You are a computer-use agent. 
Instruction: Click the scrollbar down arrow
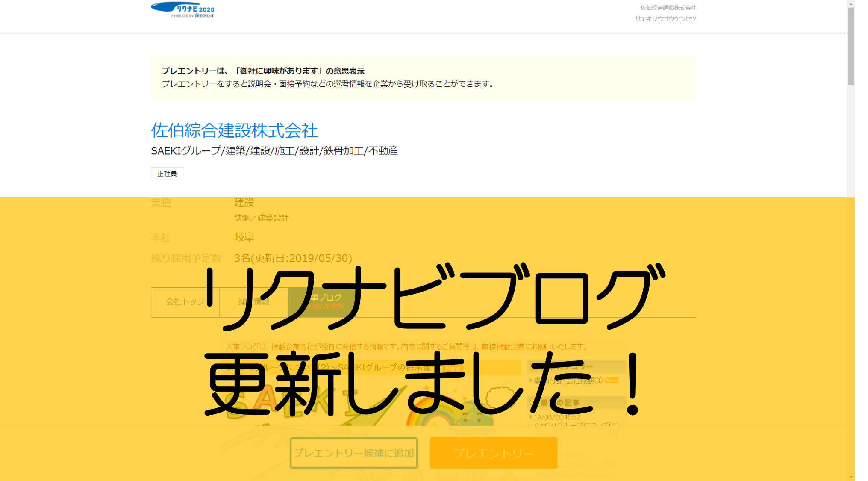(851, 477)
